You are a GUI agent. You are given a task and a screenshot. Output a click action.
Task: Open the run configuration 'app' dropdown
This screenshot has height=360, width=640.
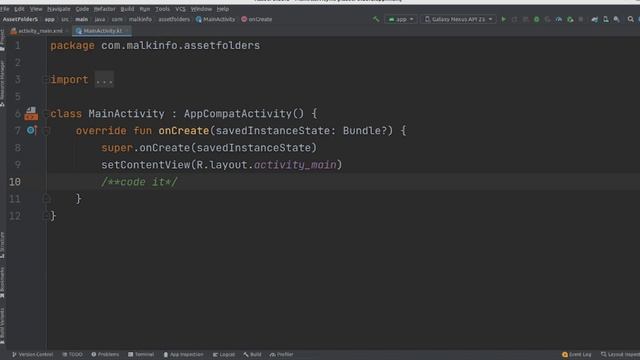400,19
